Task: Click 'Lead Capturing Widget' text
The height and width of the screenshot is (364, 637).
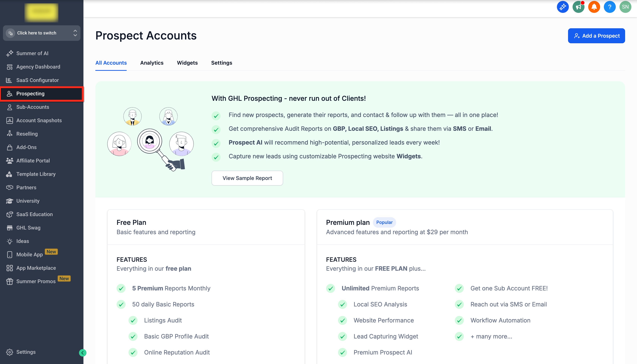Action: [x=386, y=336]
